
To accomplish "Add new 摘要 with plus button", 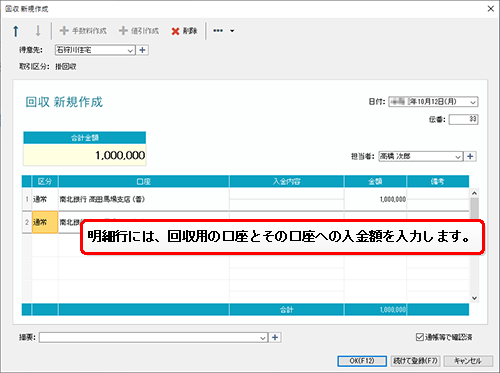I will click(x=275, y=337).
